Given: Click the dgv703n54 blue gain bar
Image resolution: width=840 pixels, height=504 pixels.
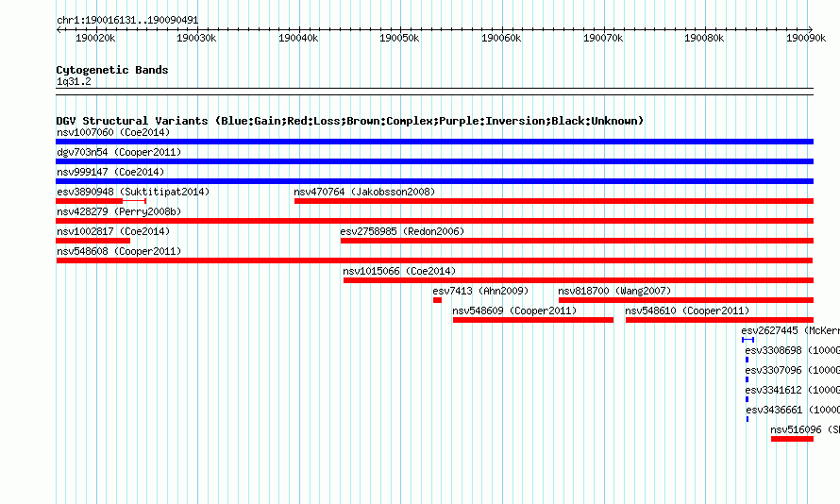Looking at the screenshot, I should click(434, 161).
